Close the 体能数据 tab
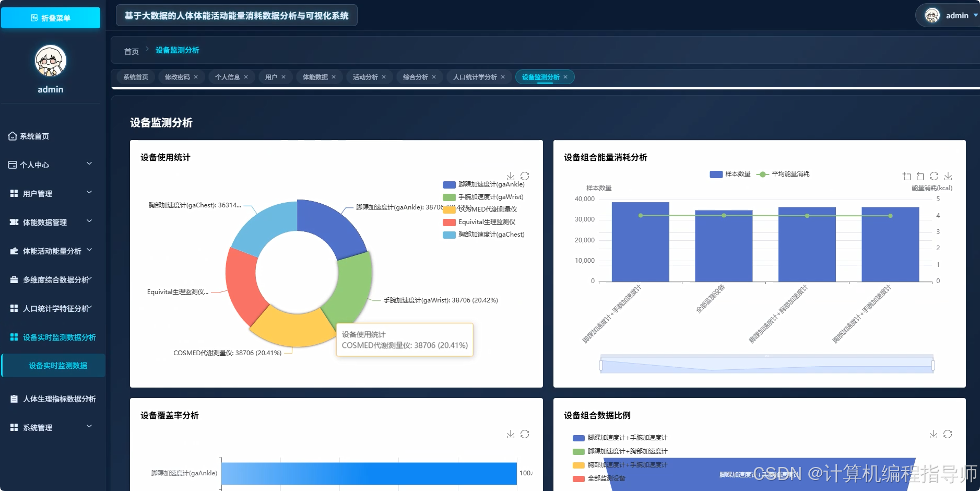This screenshot has width=980, height=491. pyautogui.click(x=334, y=77)
